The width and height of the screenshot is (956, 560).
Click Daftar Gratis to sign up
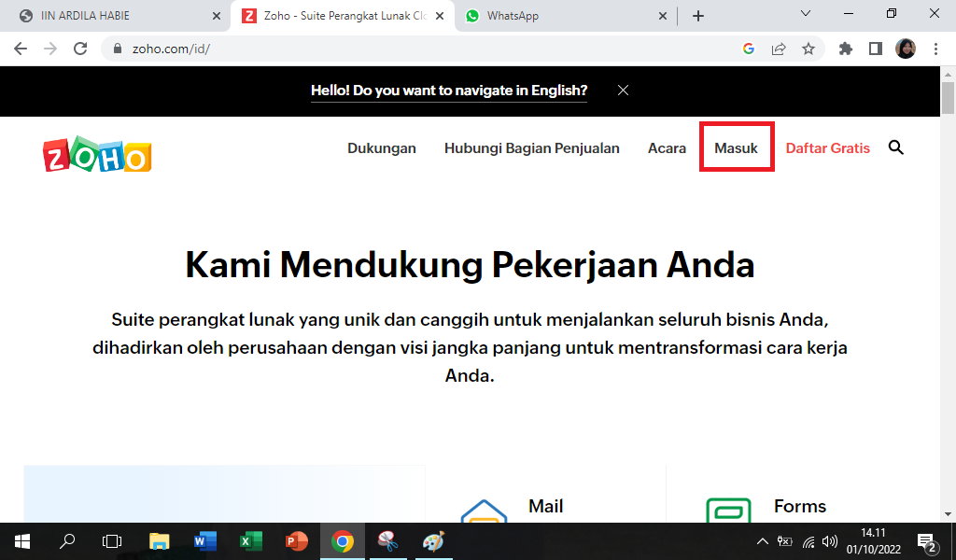(827, 148)
